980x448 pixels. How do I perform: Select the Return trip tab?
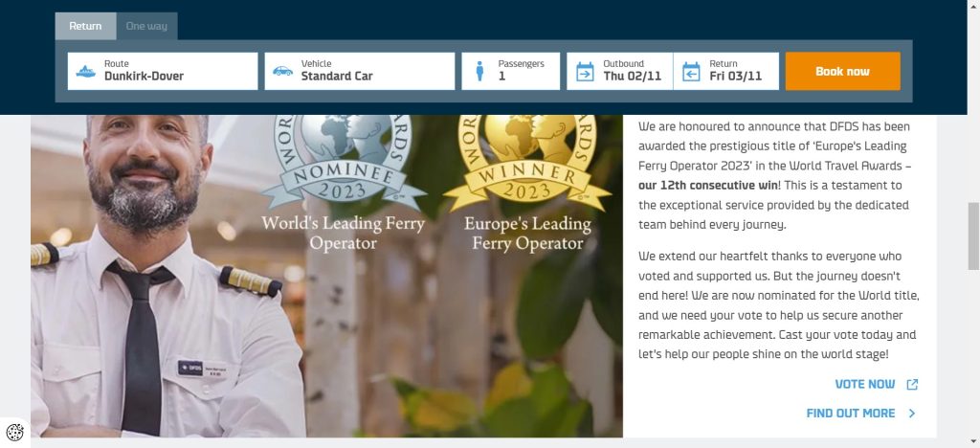85,26
